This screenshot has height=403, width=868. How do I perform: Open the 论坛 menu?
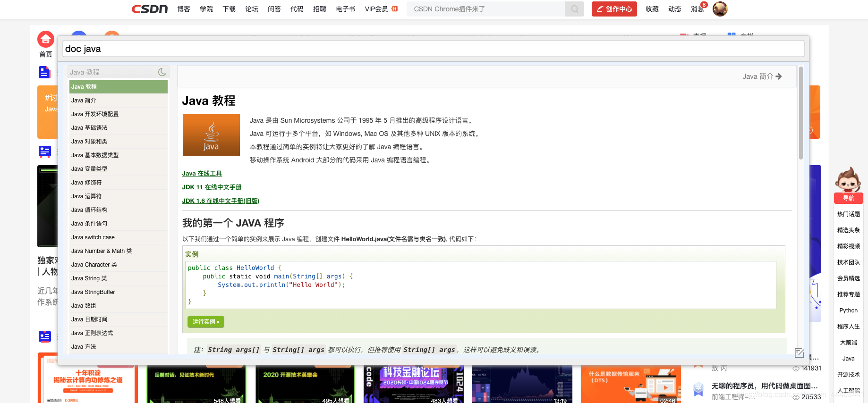pyautogui.click(x=252, y=9)
